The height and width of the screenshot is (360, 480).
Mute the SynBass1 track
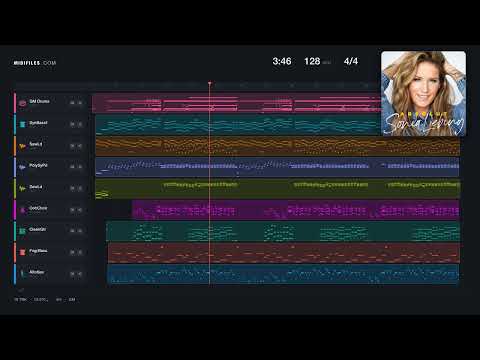pos(72,124)
